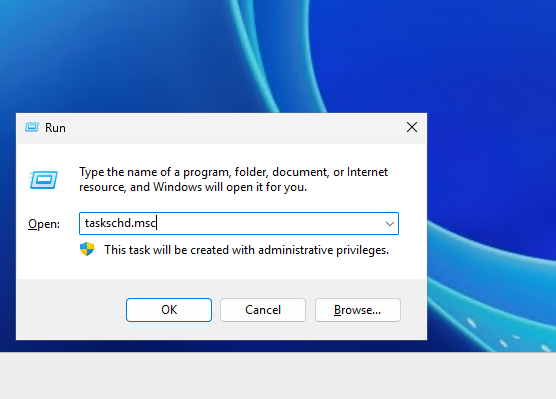556x399 pixels.
Task: Click the "Run" title text
Action: (55, 128)
